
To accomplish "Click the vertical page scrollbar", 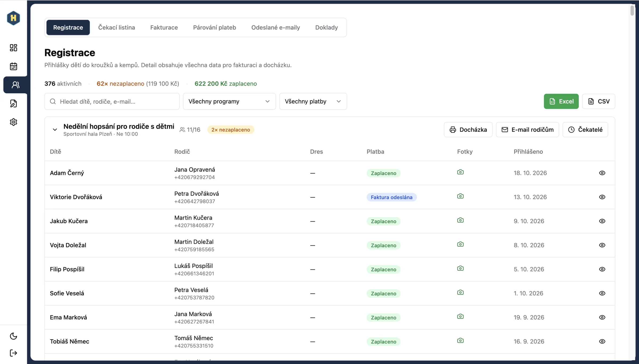I will pyautogui.click(x=632, y=11).
